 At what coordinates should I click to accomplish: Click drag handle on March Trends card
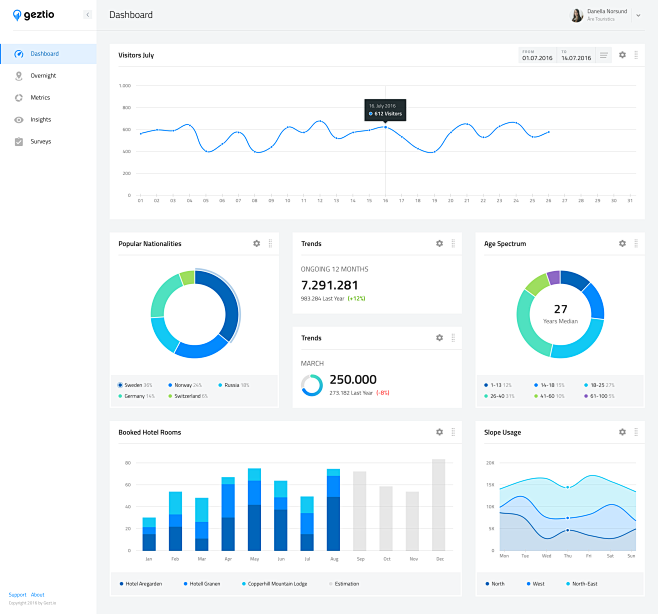(x=453, y=338)
